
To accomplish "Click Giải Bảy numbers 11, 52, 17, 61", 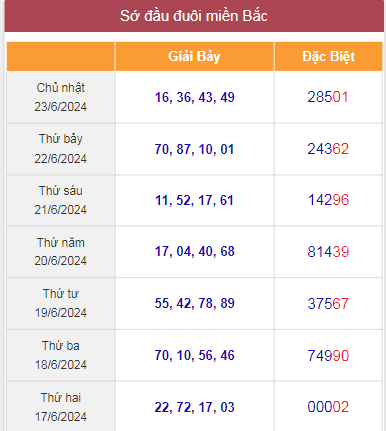I will pos(195,200).
